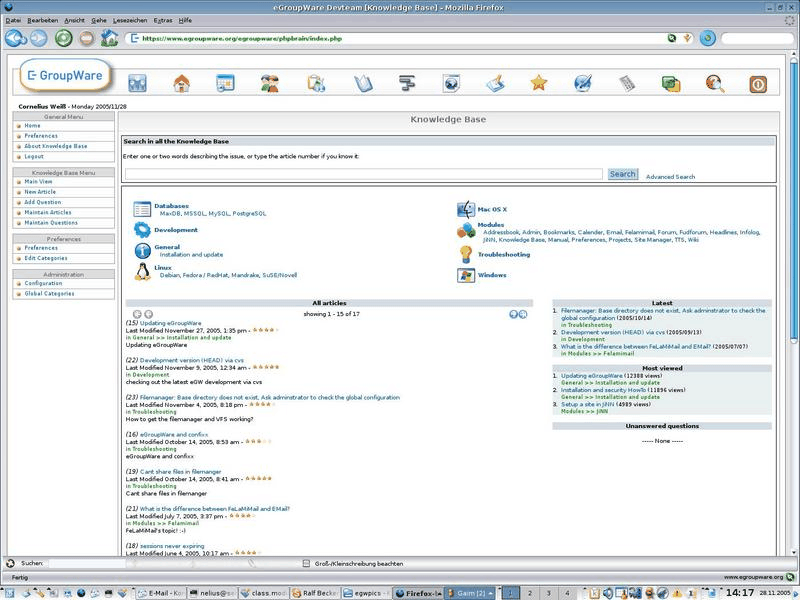Click the Knowledge Base search text field

(x=364, y=174)
